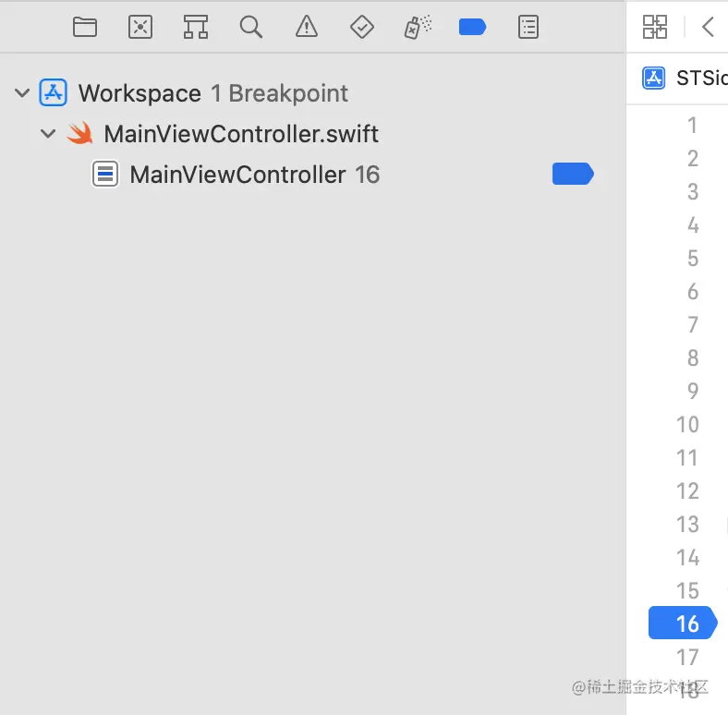The height and width of the screenshot is (715, 728).
Task: Click line number 11 in gutter
Action: (687, 458)
